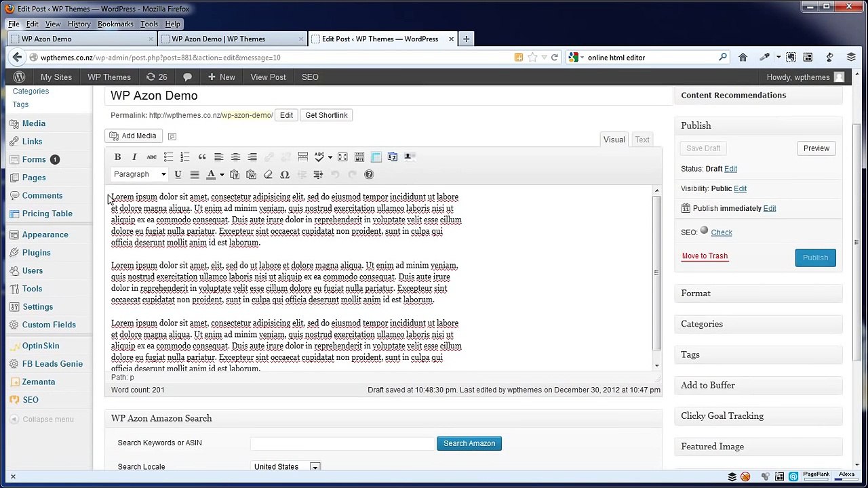Viewport: 868px width, 488px height.
Task: Open the Firefox History menu
Action: pyautogui.click(x=79, y=24)
